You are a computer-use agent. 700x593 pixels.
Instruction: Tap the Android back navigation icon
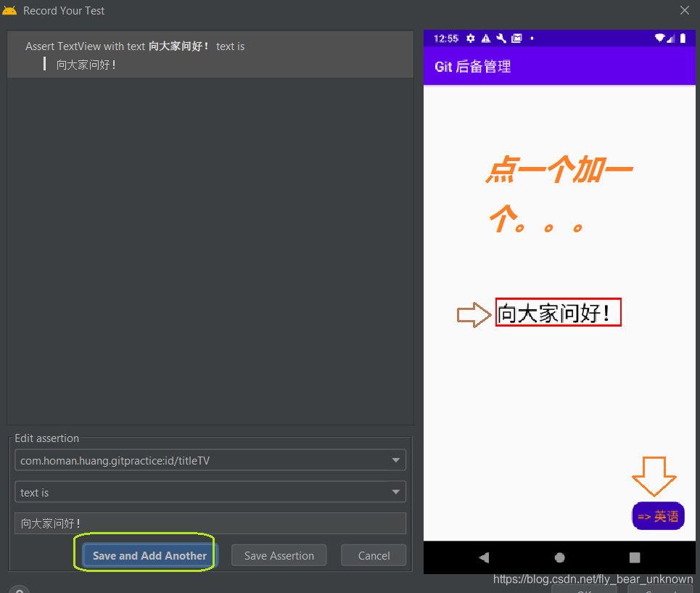(484, 557)
